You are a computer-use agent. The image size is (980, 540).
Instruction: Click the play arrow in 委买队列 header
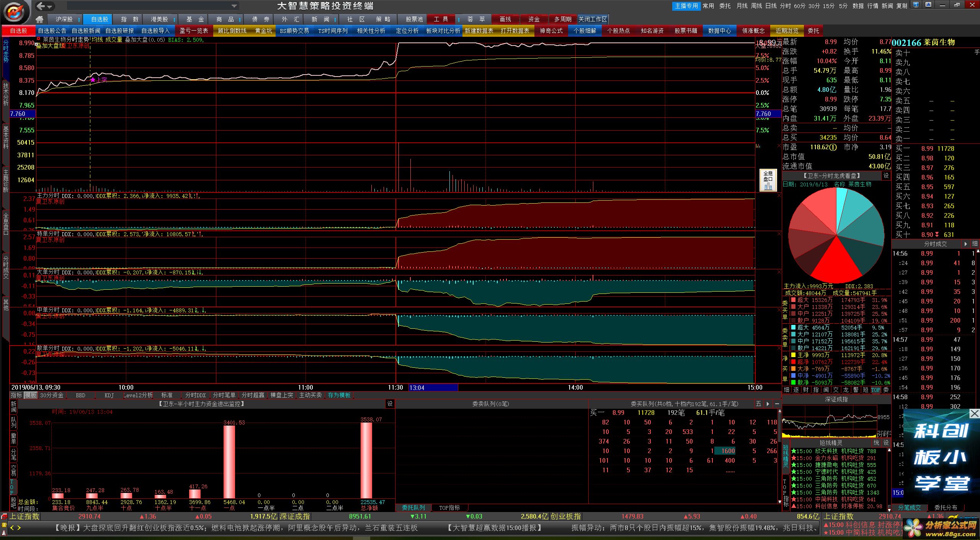point(768,403)
